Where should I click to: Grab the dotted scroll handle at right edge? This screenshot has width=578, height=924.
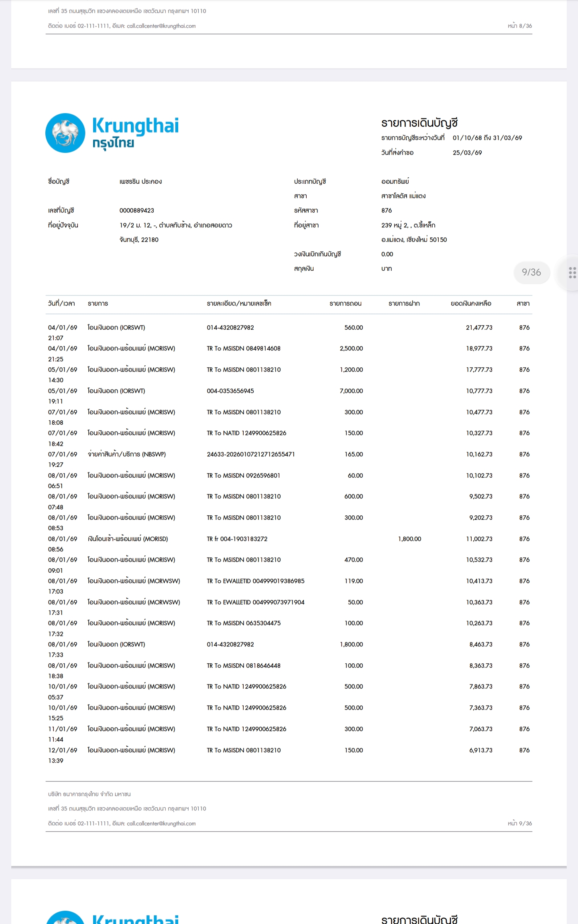(572, 273)
